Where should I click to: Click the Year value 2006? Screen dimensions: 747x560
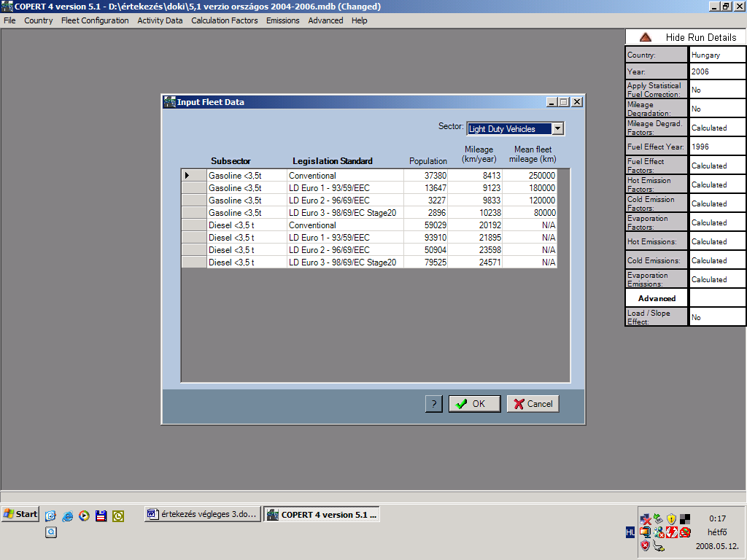(x=717, y=71)
